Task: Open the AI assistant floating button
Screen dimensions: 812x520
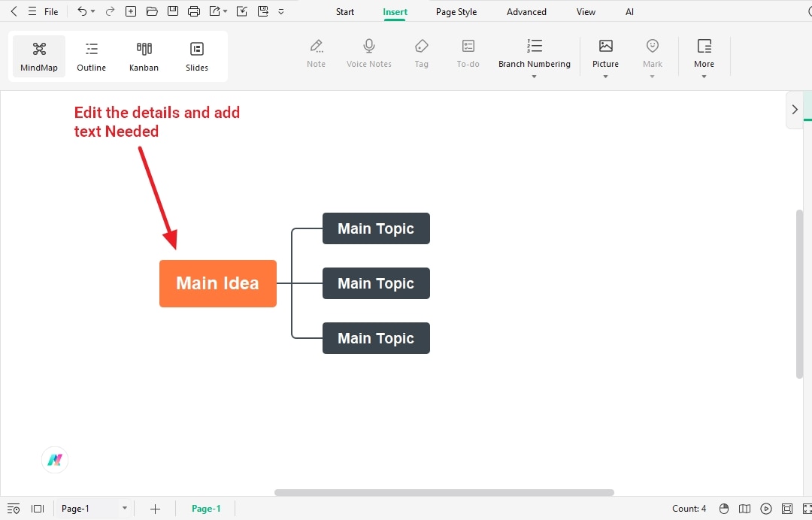Action: click(x=55, y=459)
